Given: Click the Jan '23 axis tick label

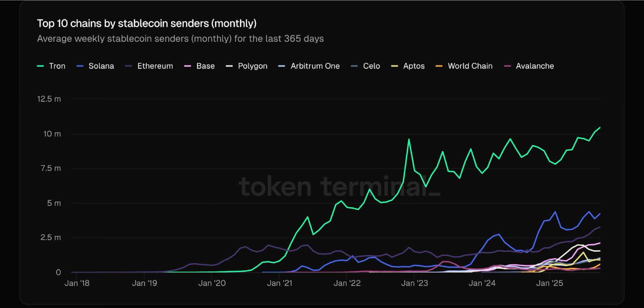Looking at the screenshot, I should (414, 283).
